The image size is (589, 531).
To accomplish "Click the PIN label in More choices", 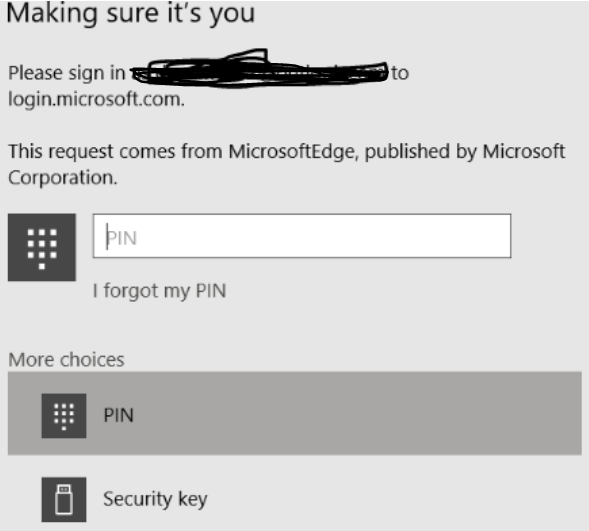I will pos(119,415).
